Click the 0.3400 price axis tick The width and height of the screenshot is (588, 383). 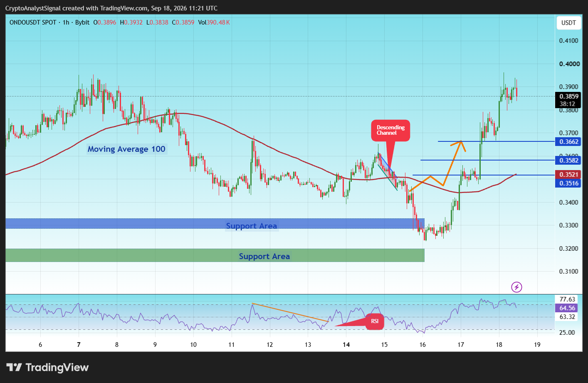click(x=568, y=203)
